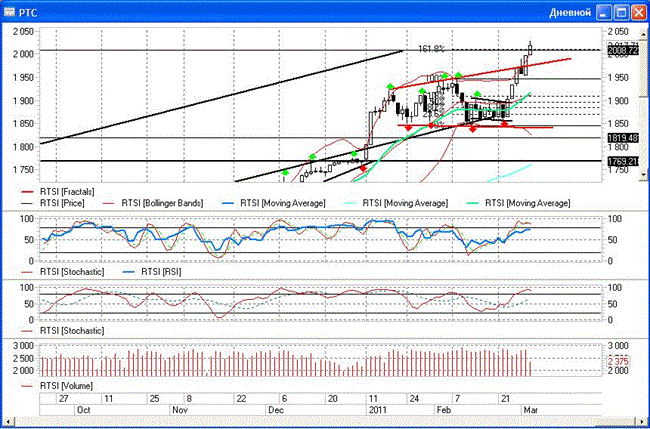Click the 161.8% Fibonacci level label
This screenshot has height=429, width=650.
point(432,49)
